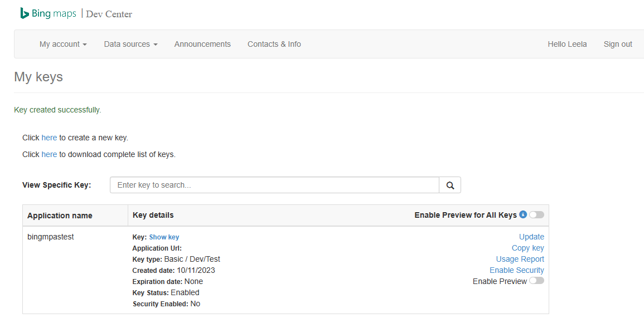Open the Usage Report link
Viewport: 644px width, 323px height.
520,259
